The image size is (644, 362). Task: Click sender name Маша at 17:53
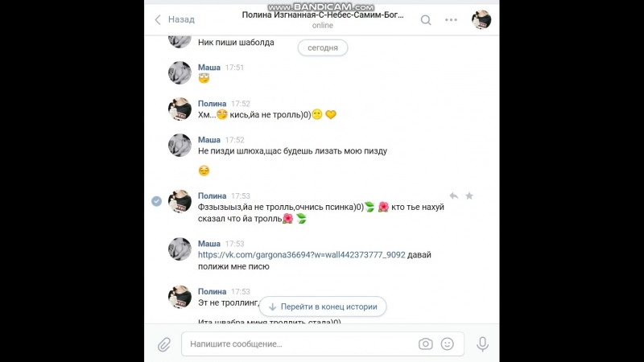tap(209, 244)
